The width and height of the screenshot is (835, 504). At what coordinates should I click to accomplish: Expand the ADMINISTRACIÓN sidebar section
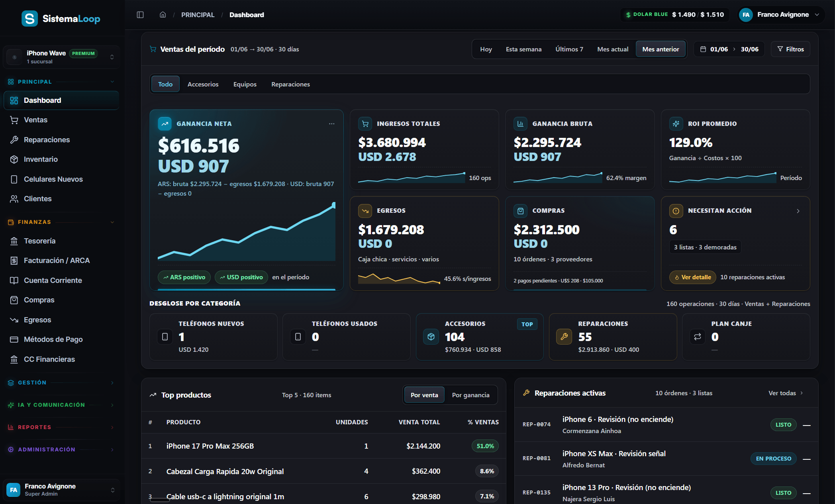tap(61, 449)
